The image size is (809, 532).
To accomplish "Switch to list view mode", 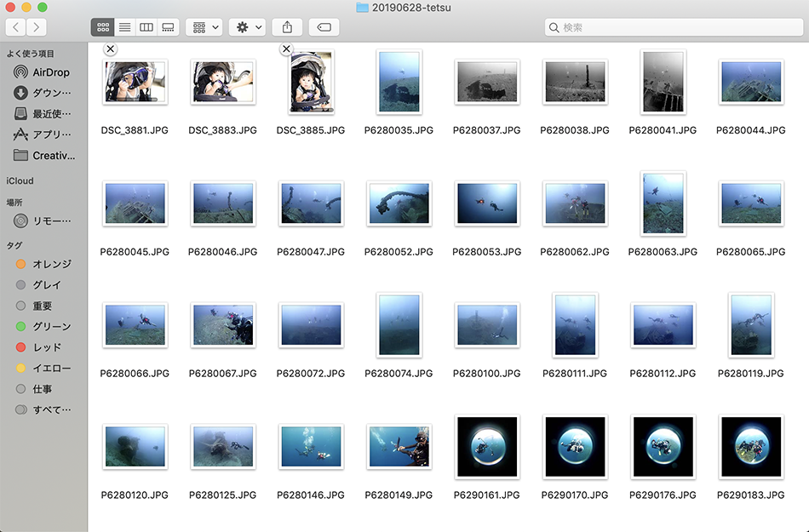I will pyautogui.click(x=124, y=27).
